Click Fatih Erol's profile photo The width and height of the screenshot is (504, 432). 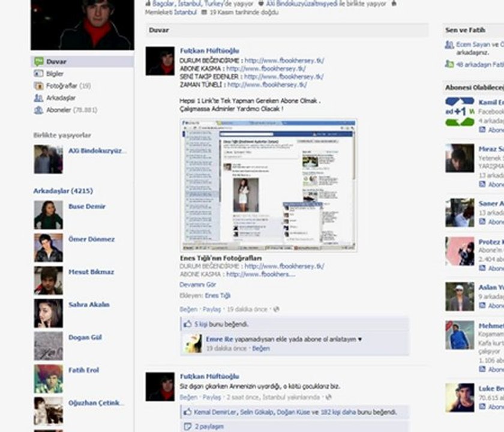(49, 379)
